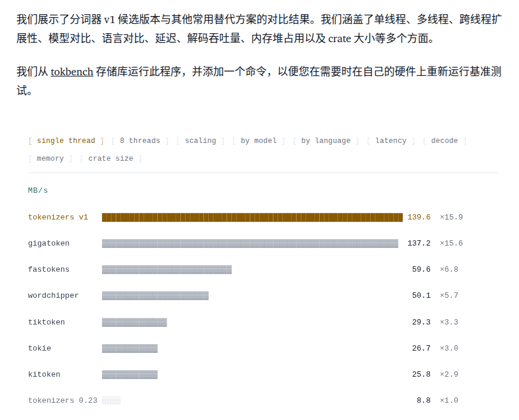519x420 pixels.
Task: Click the 29.3 throughput value
Action: pyautogui.click(x=421, y=322)
